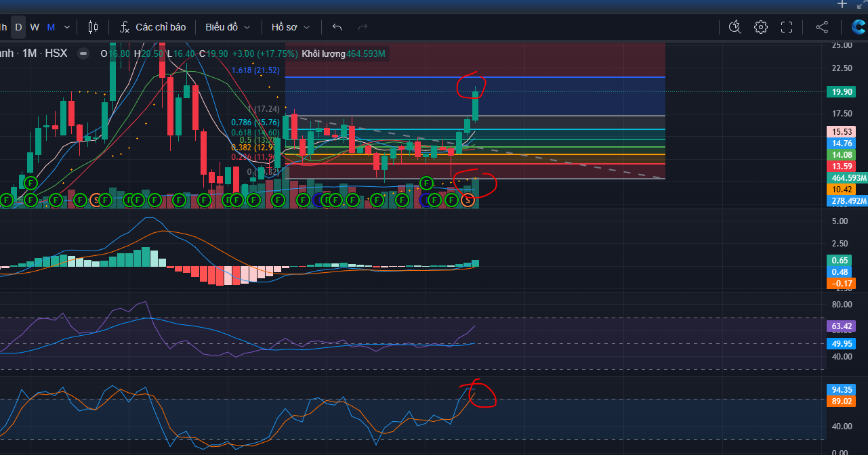
Task: Click the blue 0.48 MACD value label
Action: [x=840, y=272]
